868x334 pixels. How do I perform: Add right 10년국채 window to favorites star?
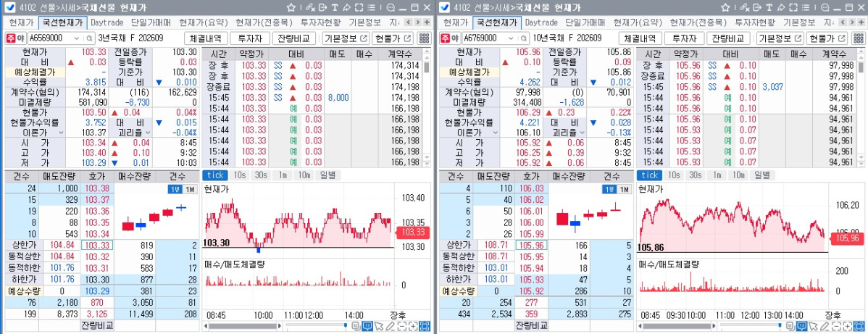[726, 8]
